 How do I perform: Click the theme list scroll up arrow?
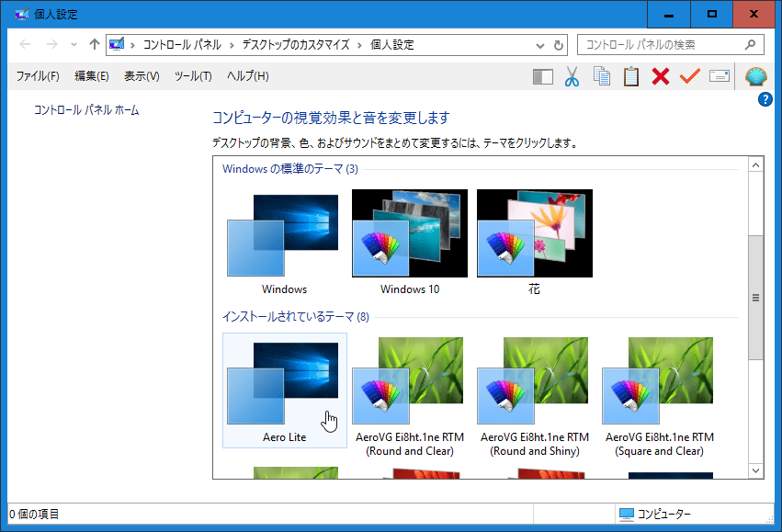(756, 165)
